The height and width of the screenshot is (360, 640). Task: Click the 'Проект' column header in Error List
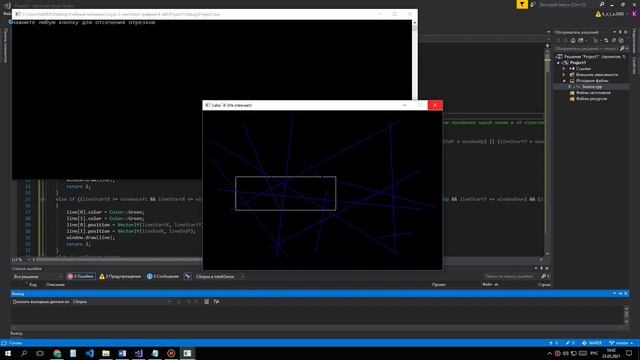coord(439,284)
